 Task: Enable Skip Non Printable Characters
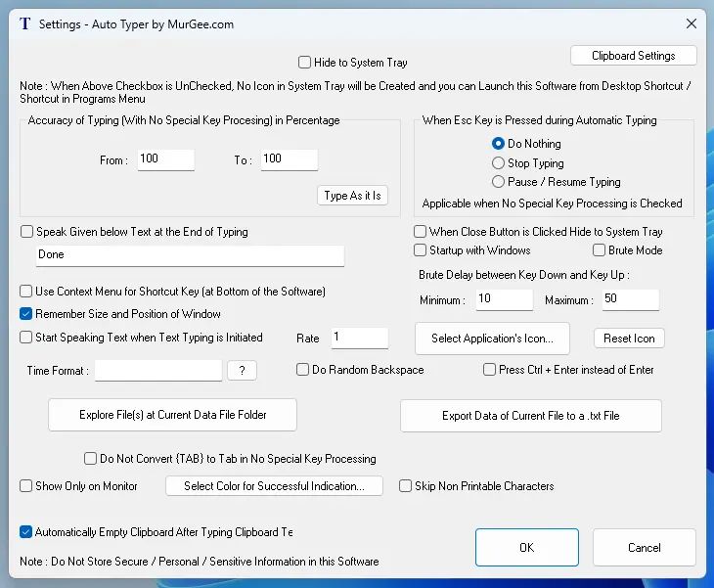[405, 486]
